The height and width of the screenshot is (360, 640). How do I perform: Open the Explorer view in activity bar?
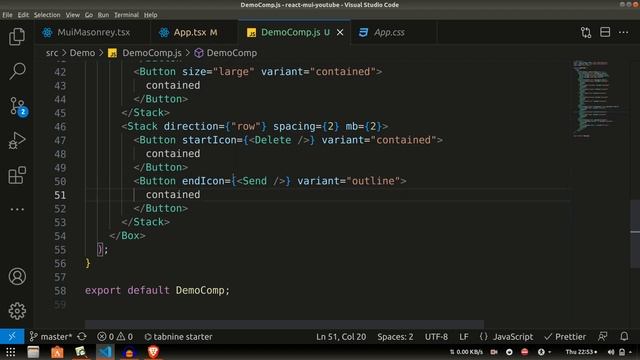pos(17,37)
